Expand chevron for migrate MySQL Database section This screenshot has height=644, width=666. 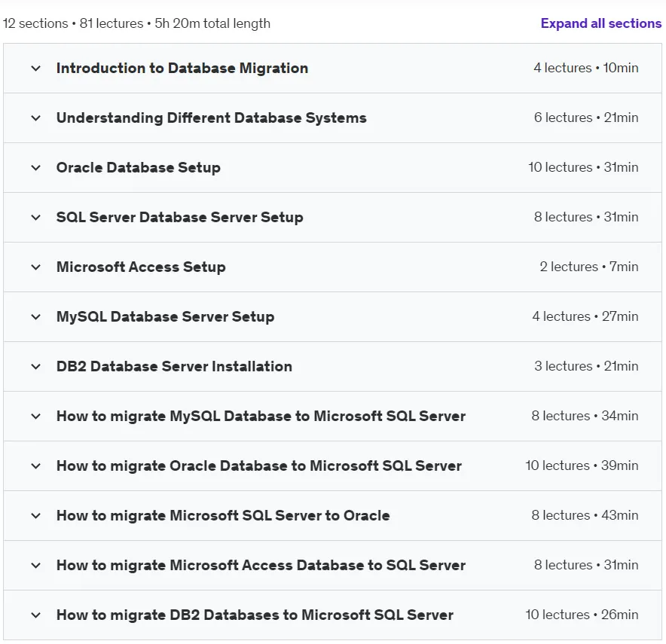(x=36, y=416)
